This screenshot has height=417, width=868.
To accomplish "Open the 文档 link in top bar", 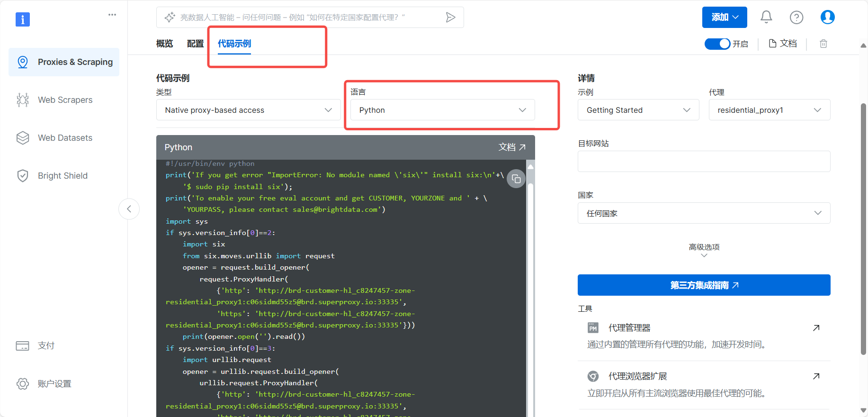I will coord(783,44).
